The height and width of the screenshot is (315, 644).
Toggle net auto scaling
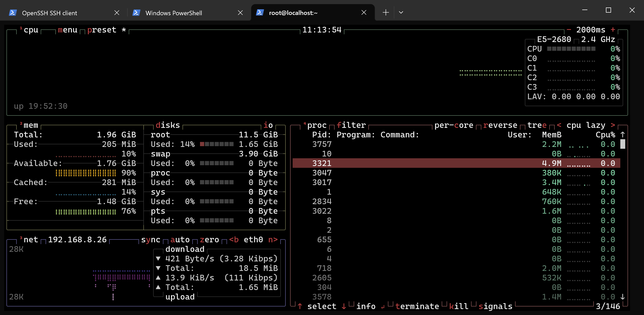(180, 240)
